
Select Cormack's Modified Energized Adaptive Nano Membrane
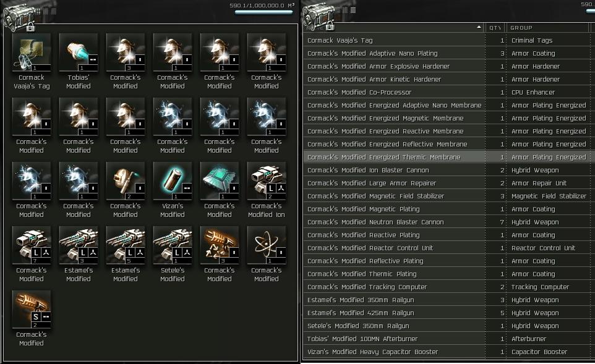pos(449,105)
